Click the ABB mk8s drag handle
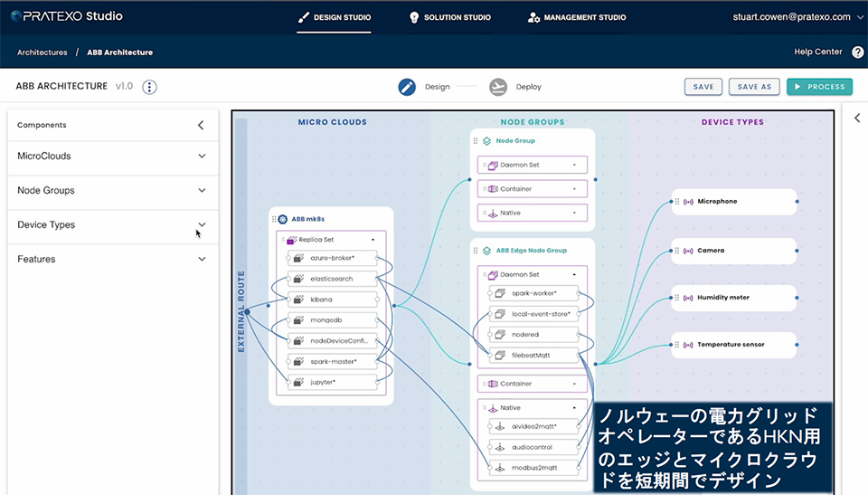 [274, 220]
